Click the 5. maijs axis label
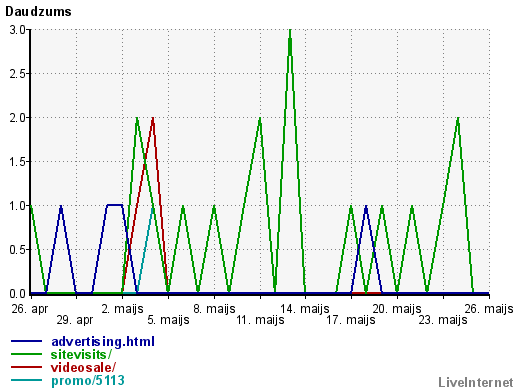520x392 pixels. click(x=168, y=320)
